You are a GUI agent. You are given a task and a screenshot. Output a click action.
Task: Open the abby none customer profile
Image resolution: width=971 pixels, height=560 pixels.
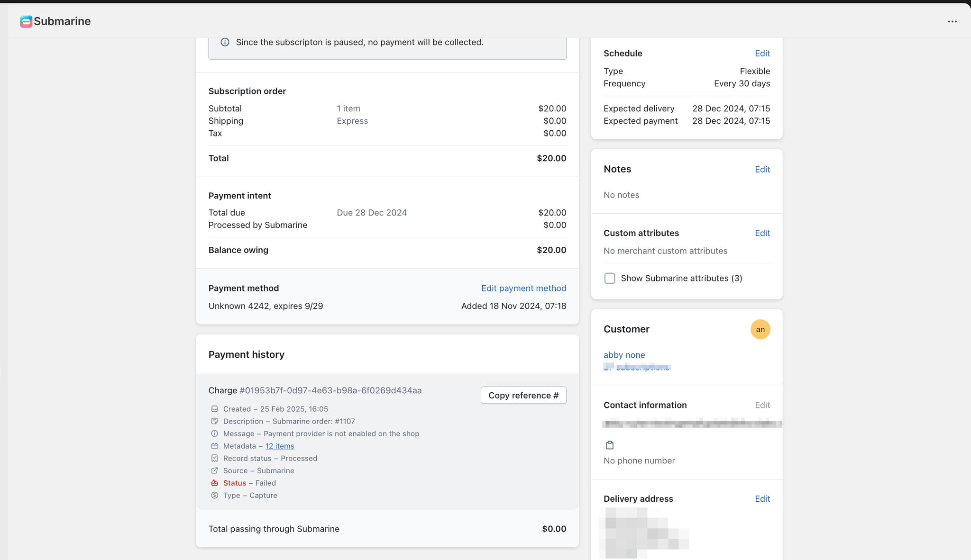(624, 355)
